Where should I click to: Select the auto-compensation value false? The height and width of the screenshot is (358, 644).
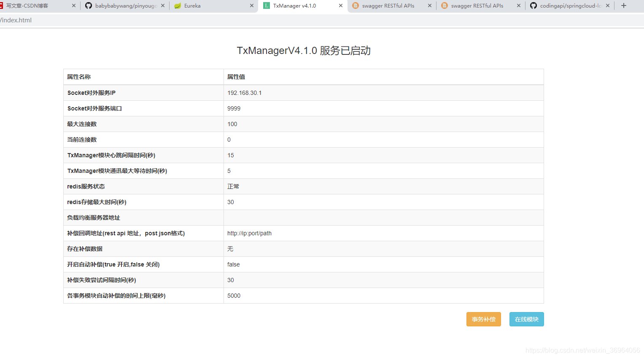coord(233,264)
